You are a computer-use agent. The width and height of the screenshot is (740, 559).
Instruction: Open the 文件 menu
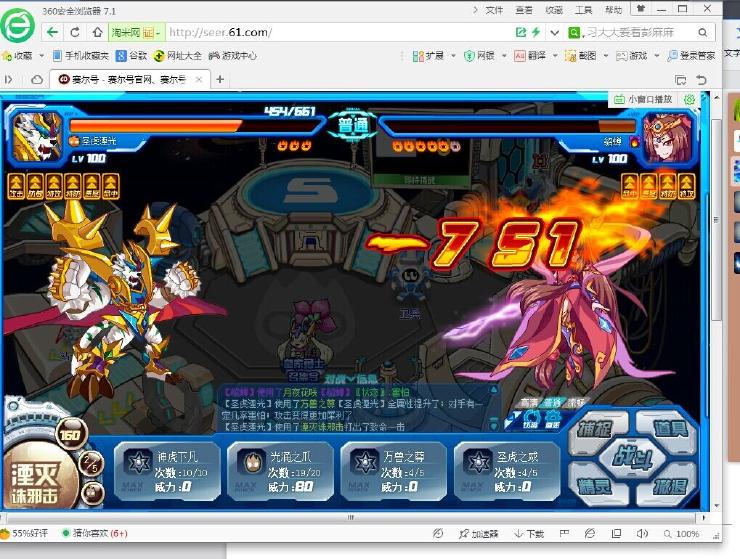point(494,10)
